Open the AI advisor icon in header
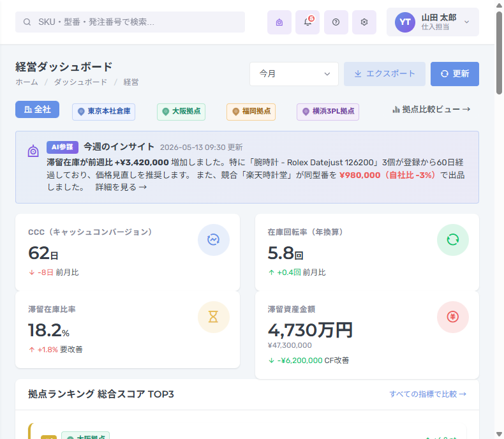 pos(279,22)
